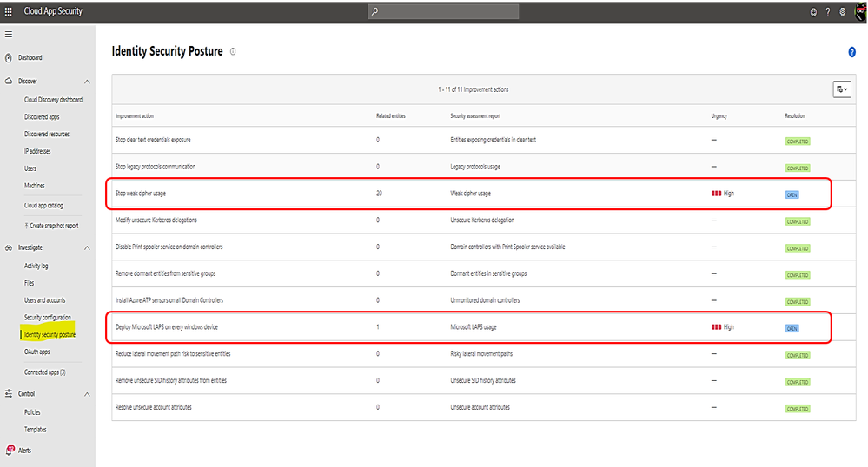868x467 pixels.
Task: Click OPEN badge for Microsoft LAPS row
Action: (x=792, y=329)
